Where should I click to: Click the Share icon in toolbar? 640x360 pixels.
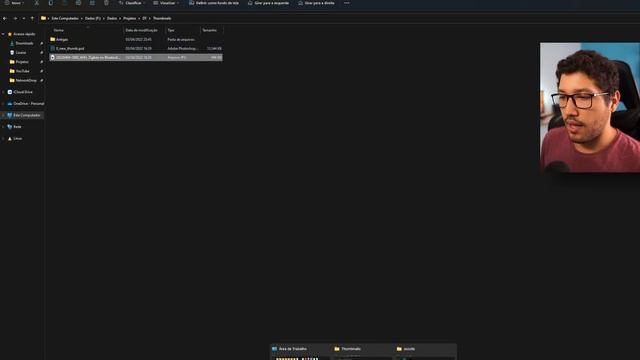[92, 3]
